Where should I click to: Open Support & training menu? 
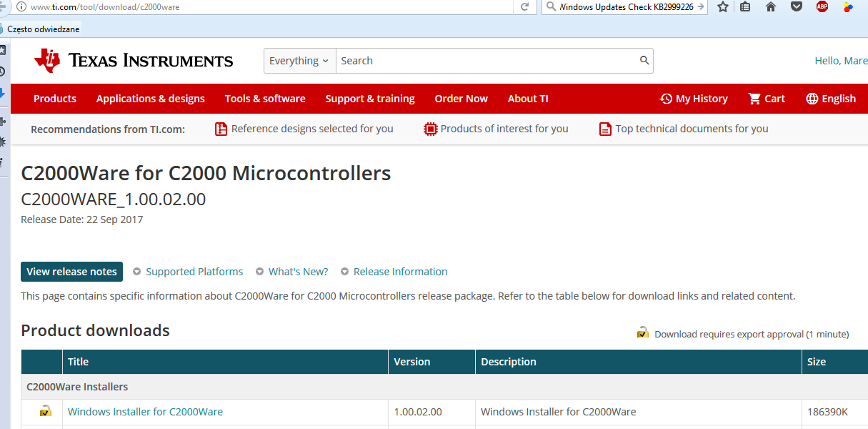coord(370,99)
